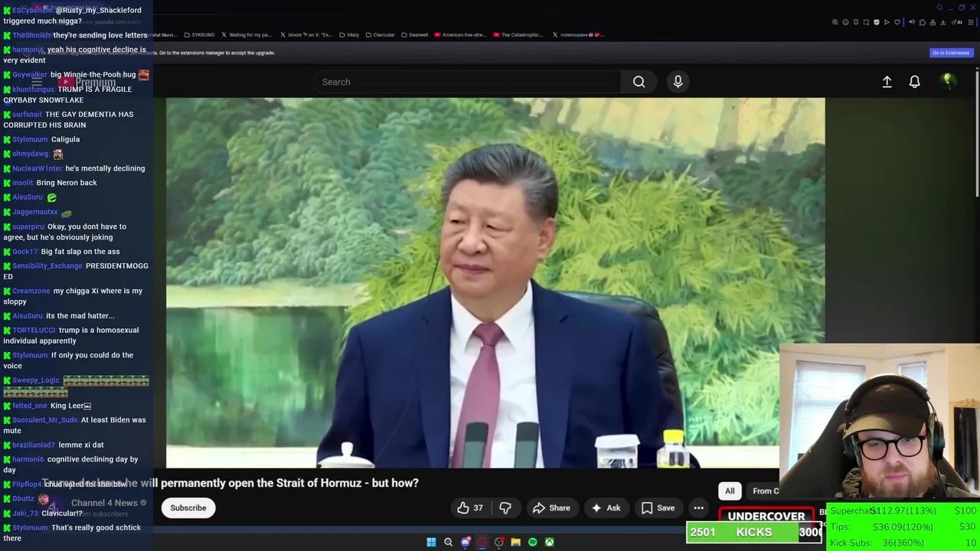The image size is (980, 551).
Task: Click chat username Succulent_Mr_Suds
Action: (x=45, y=420)
